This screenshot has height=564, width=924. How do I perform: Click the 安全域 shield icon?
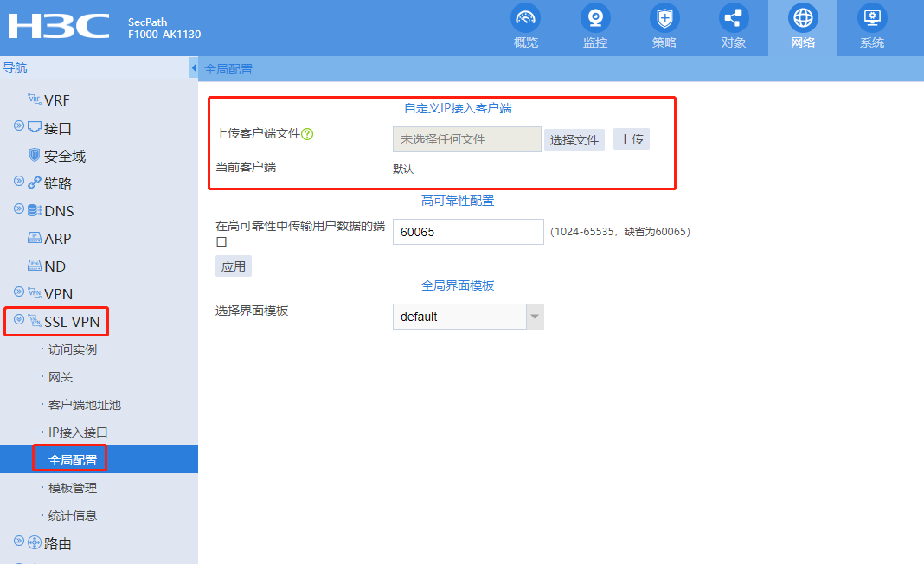(x=35, y=154)
